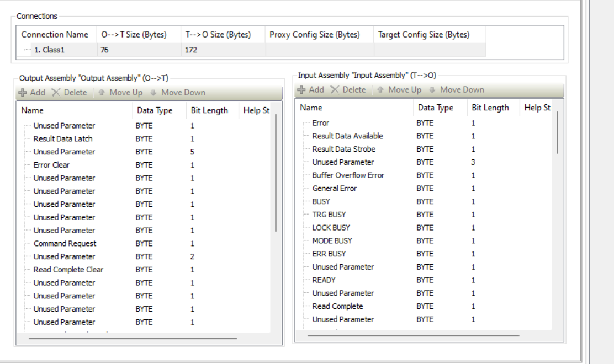This screenshot has width=614, height=364.
Task: Select the 1. Class1 connection row
Action: coord(253,50)
